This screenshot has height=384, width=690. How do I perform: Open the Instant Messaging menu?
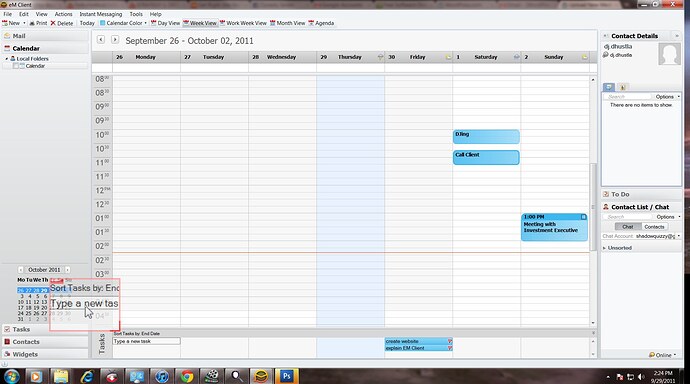pyautogui.click(x=101, y=14)
